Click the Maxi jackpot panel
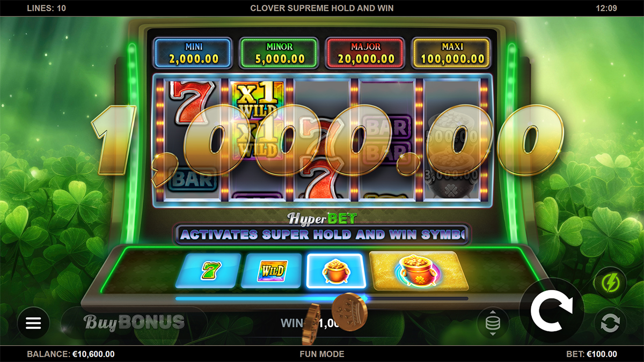 (451, 53)
